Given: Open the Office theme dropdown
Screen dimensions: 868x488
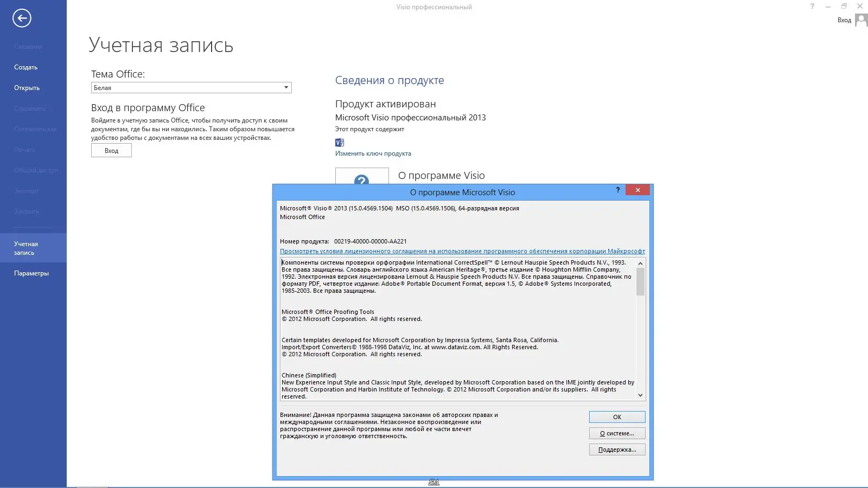Looking at the screenshot, I should [x=192, y=88].
